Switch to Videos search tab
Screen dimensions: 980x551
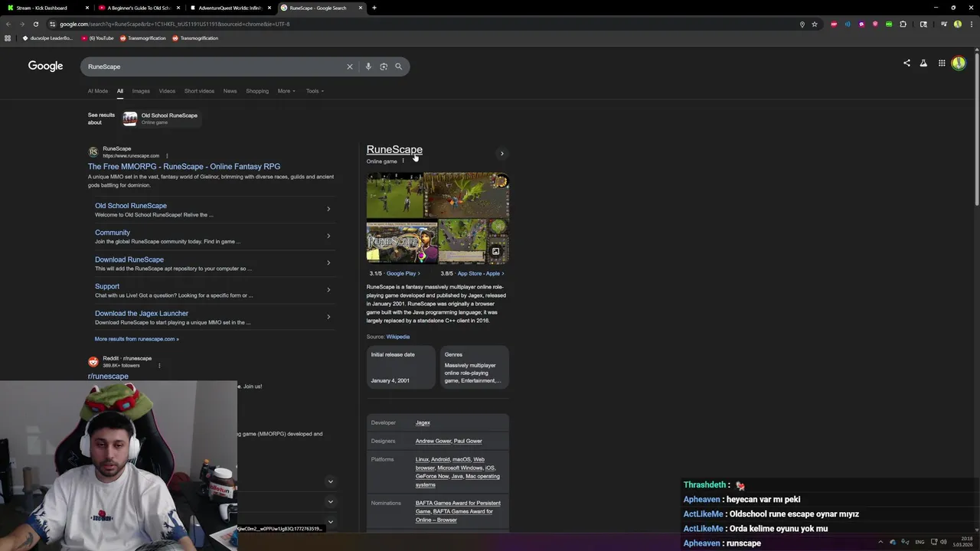click(x=167, y=91)
